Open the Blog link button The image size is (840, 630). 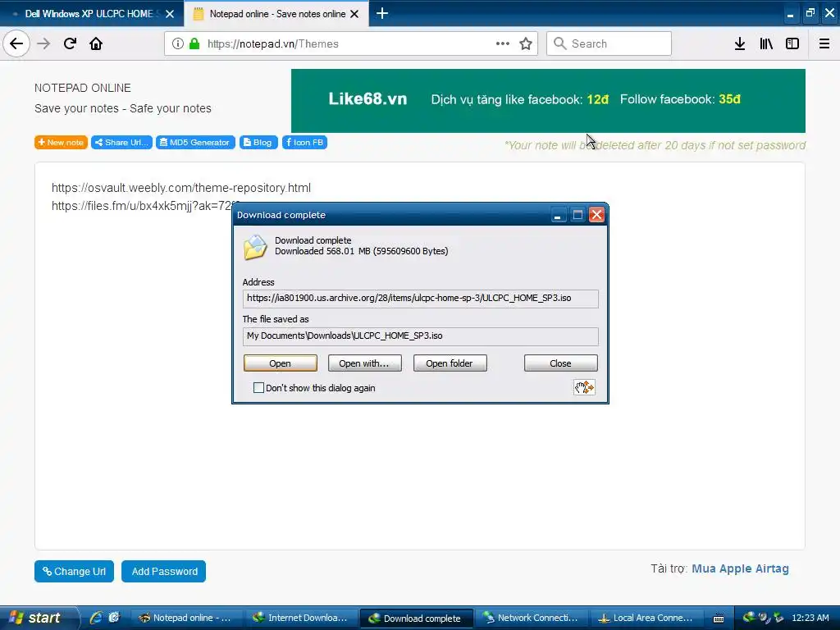click(258, 143)
